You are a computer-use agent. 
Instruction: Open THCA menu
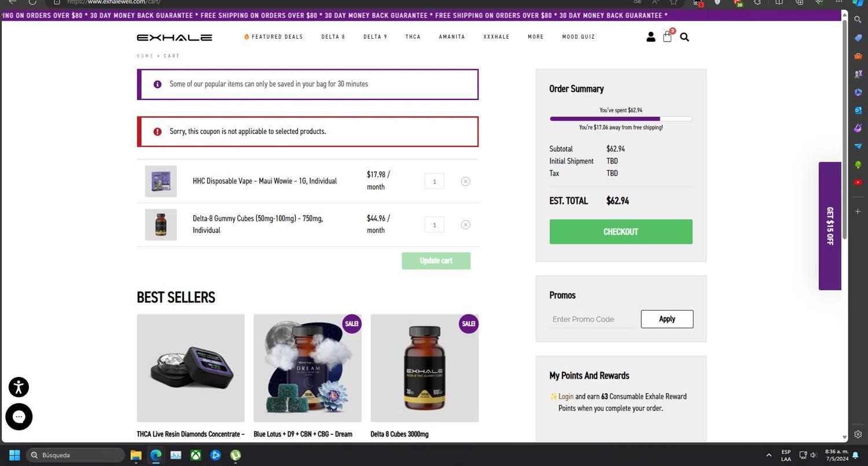tap(413, 37)
